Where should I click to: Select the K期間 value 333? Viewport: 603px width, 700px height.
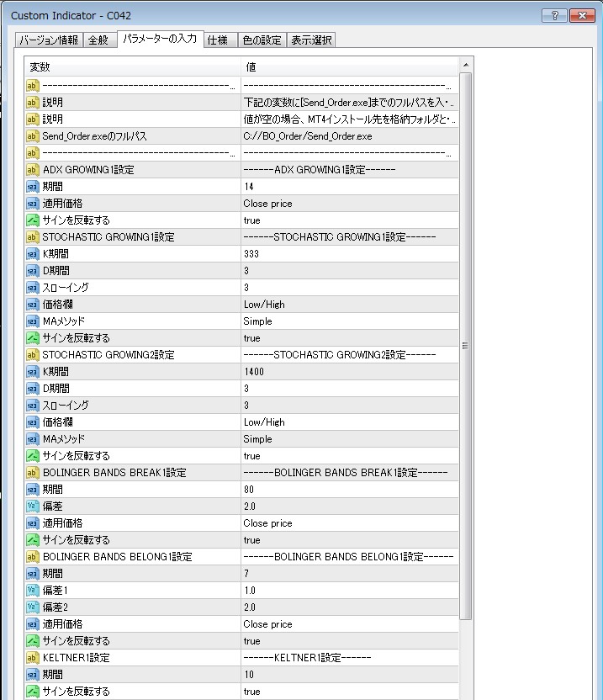(x=350, y=254)
